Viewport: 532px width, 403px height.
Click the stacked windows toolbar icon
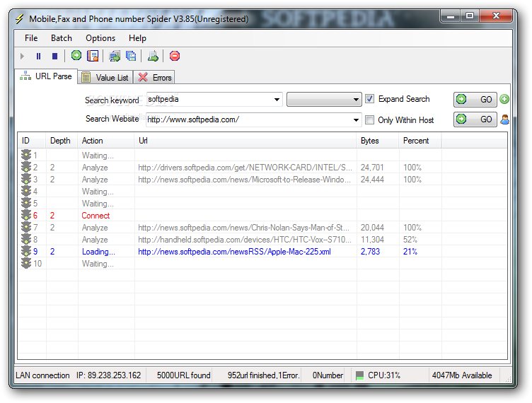[x=131, y=56]
